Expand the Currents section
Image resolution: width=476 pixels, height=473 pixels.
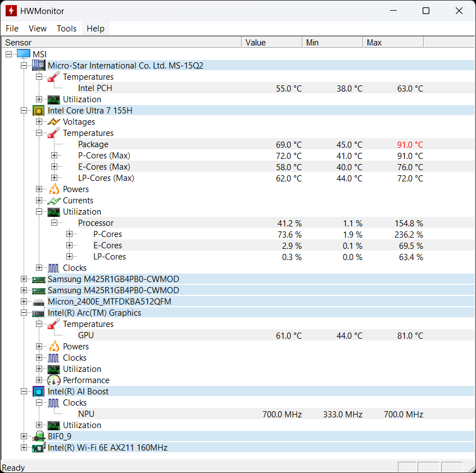coord(39,200)
